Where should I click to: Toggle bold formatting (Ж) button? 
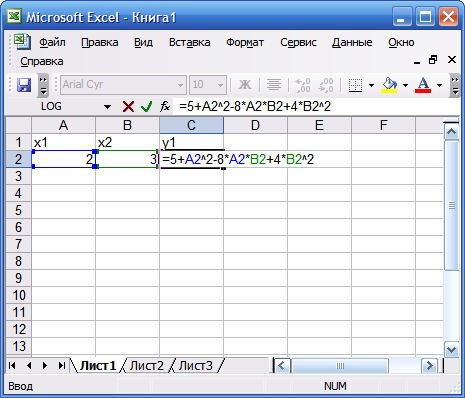[244, 85]
